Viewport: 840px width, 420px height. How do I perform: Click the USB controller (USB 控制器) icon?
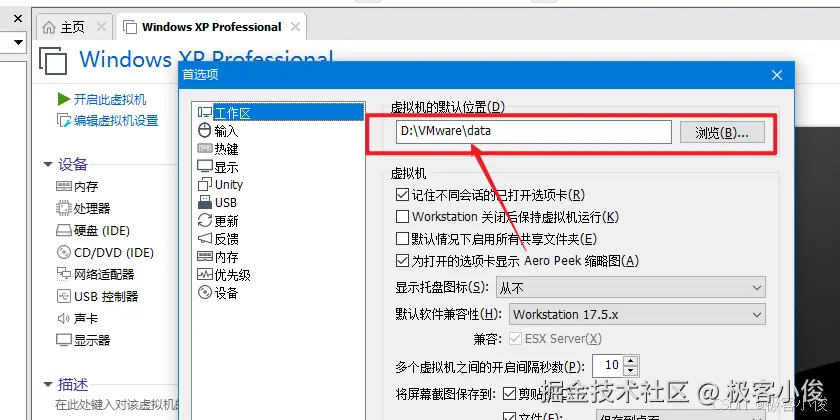click(63, 296)
